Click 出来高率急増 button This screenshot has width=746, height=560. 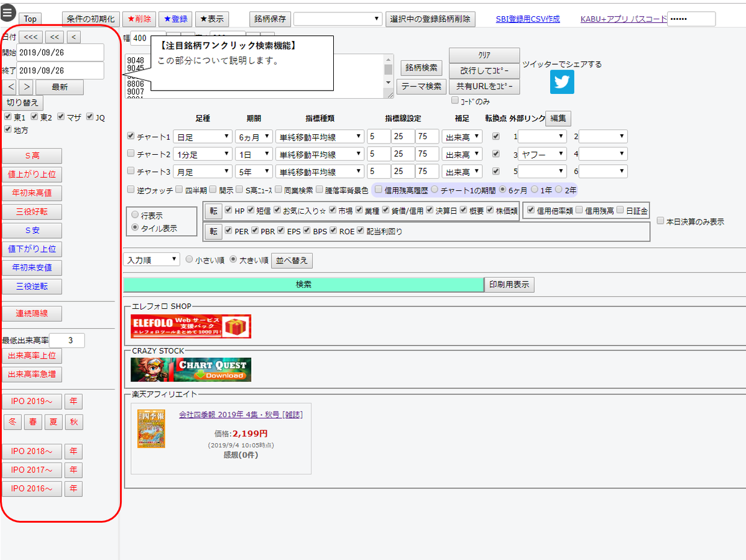[x=32, y=374]
